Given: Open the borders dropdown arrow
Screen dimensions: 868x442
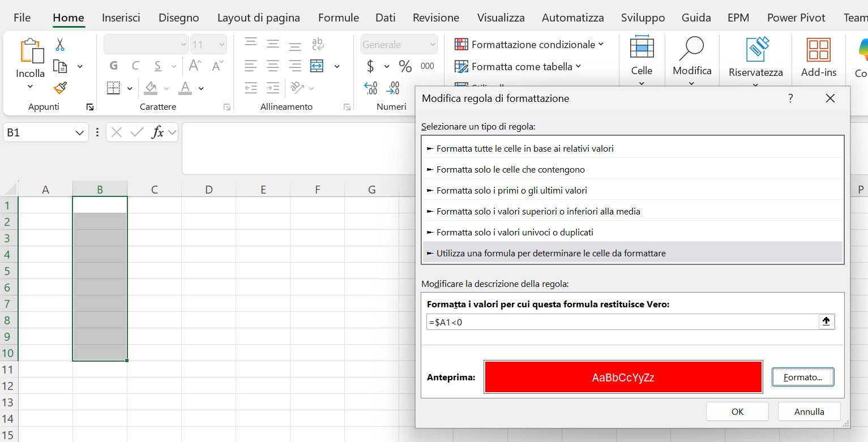Looking at the screenshot, I should click(x=130, y=88).
